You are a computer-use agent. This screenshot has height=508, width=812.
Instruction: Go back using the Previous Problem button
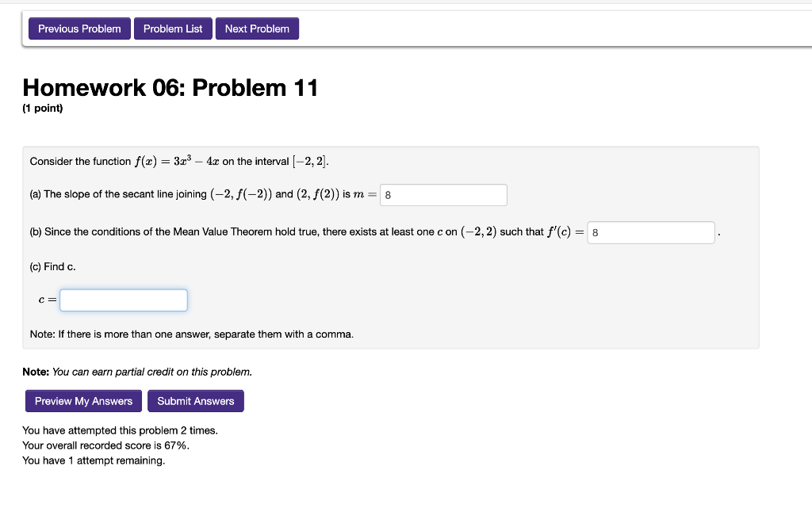[79, 28]
